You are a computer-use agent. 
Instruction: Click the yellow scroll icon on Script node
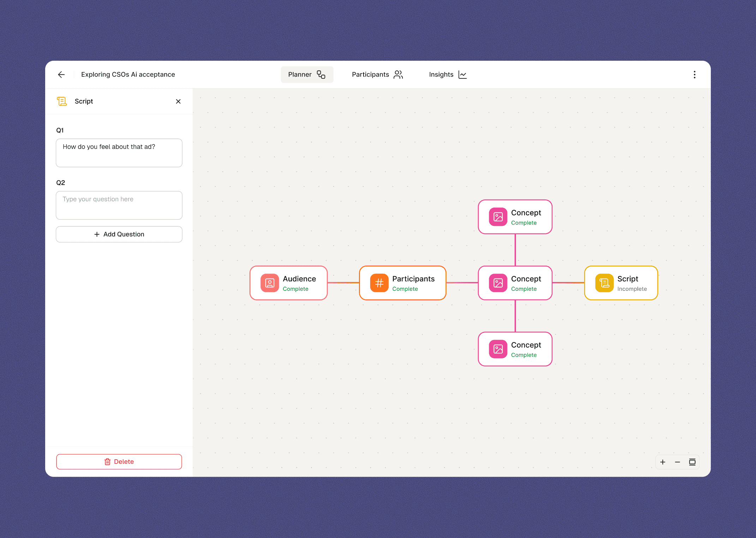[604, 283]
